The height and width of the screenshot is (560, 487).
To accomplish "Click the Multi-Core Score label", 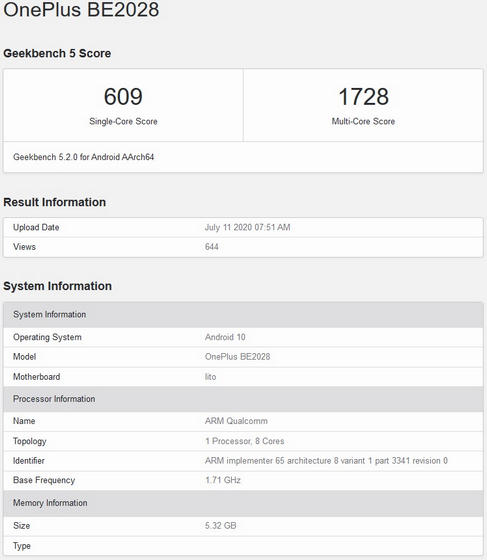I will [x=363, y=121].
